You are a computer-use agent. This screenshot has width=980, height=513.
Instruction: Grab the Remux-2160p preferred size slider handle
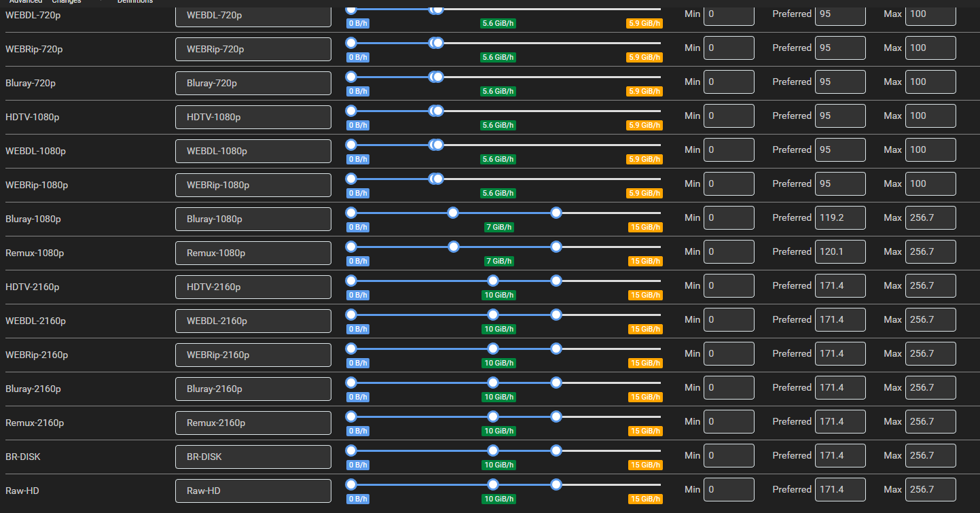click(493, 417)
